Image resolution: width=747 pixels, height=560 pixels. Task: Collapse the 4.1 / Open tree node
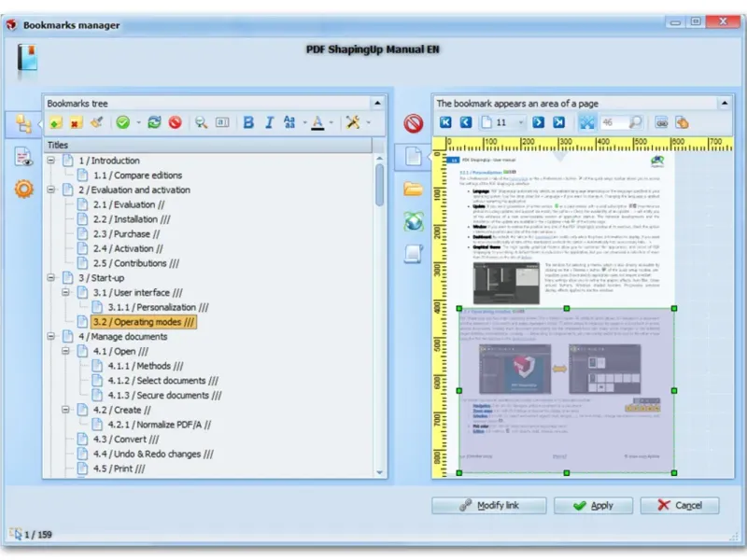tap(65, 351)
